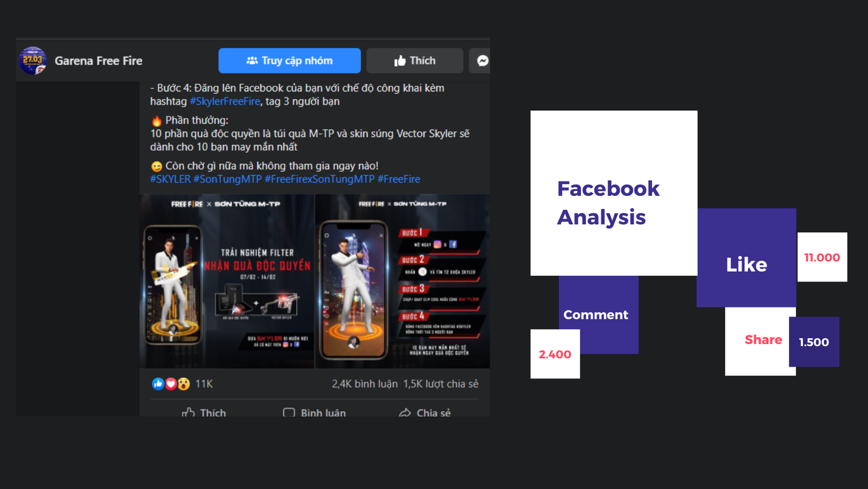Open the Garena Free Fire page avatar
This screenshot has height=489, width=868.
(x=33, y=60)
